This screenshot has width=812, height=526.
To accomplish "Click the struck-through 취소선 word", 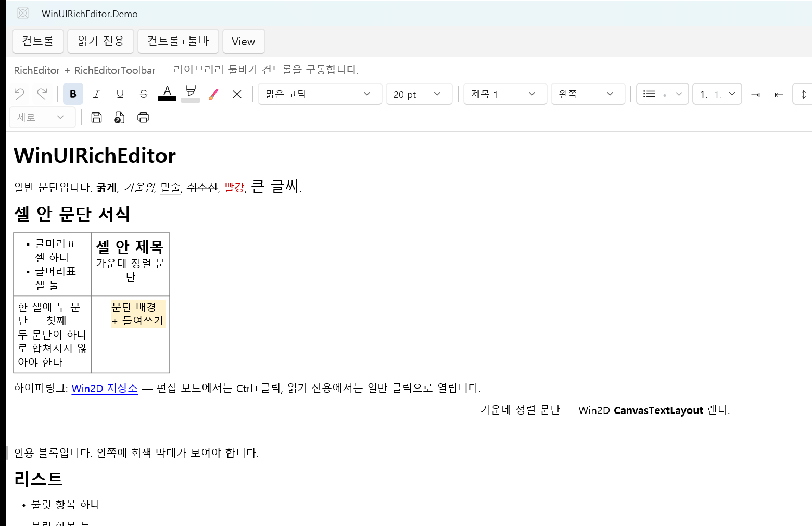I will click(x=202, y=187).
